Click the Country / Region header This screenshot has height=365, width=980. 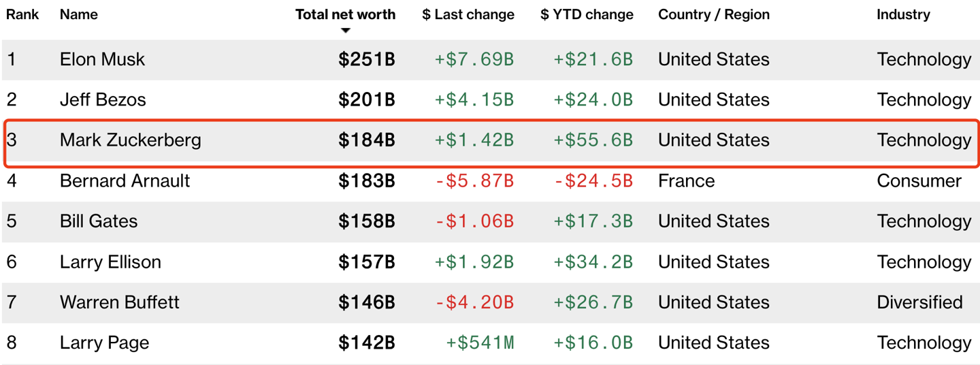click(x=713, y=14)
